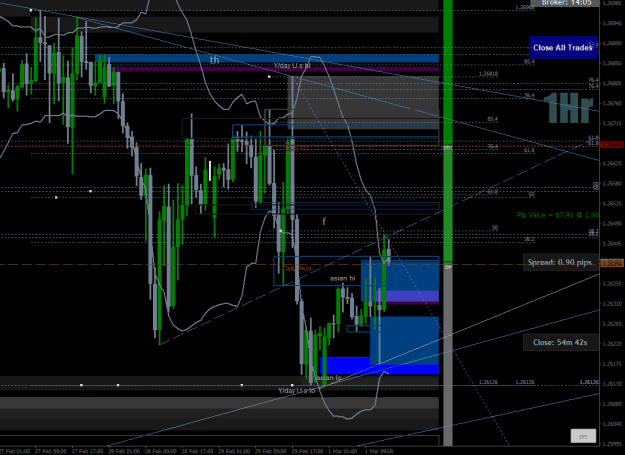This screenshot has width=625, height=455.
Task: Click the orange current price tag on the axis
Action: [x=612, y=264]
